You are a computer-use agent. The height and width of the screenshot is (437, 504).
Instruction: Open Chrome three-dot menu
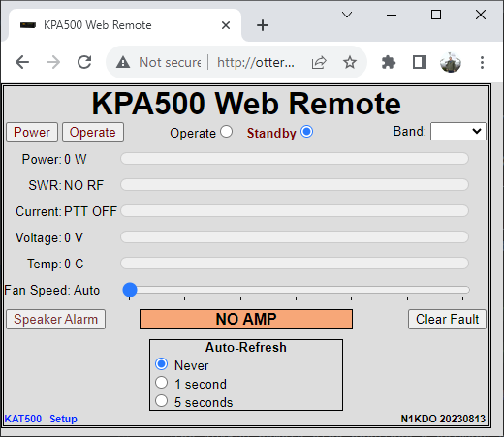click(x=482, y=62)
